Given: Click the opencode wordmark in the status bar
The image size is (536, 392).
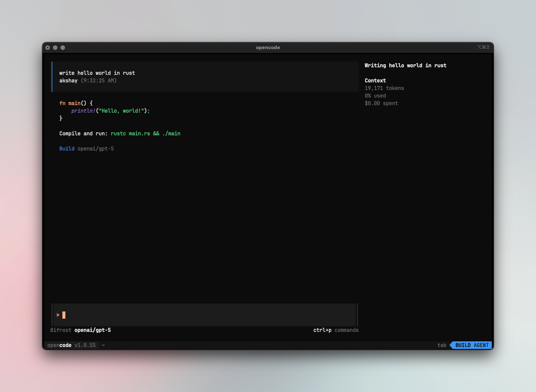Looking at the screenshot, I should coord(59,345).
